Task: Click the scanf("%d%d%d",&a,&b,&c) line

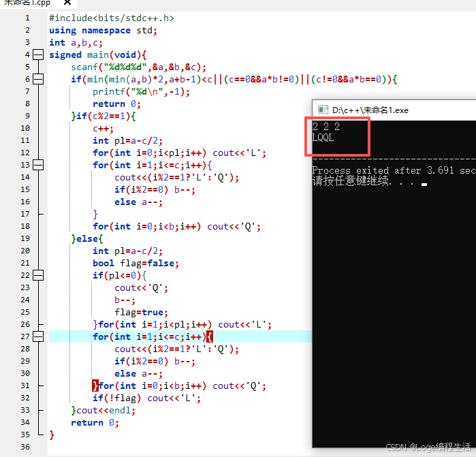Action: coord(138,67)
